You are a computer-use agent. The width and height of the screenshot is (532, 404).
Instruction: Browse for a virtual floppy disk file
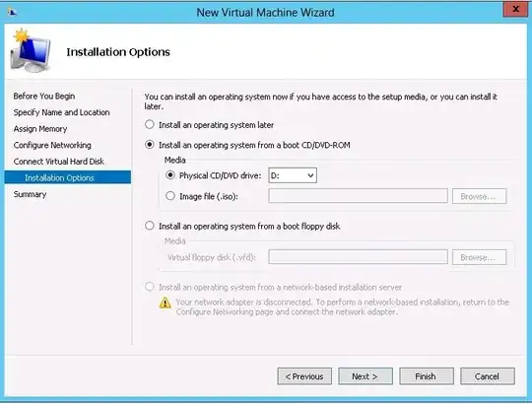[479, 257]
